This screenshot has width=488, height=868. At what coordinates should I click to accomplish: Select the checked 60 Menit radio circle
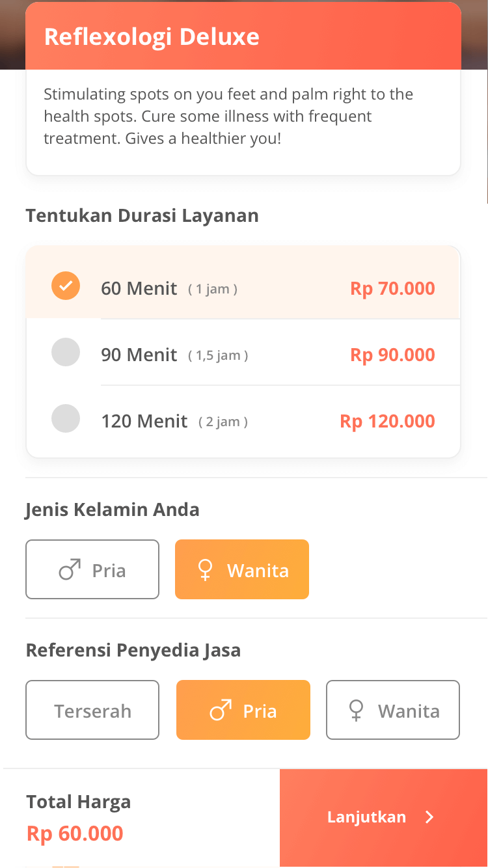pos(66,286)
